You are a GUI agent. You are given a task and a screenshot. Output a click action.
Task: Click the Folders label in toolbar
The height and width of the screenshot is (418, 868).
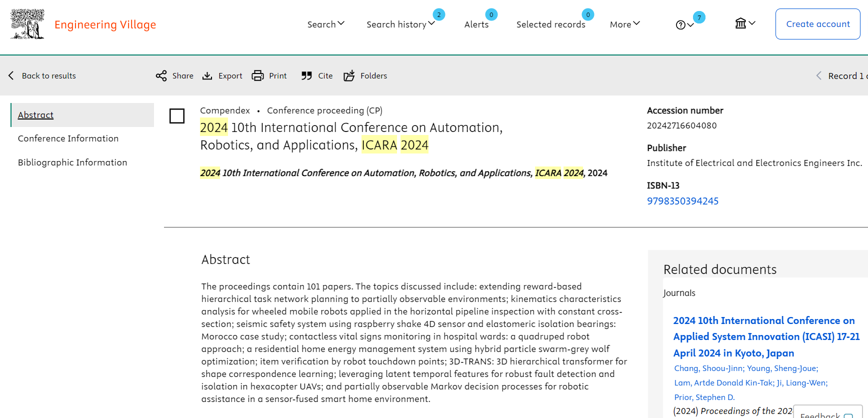click(374, 76)
